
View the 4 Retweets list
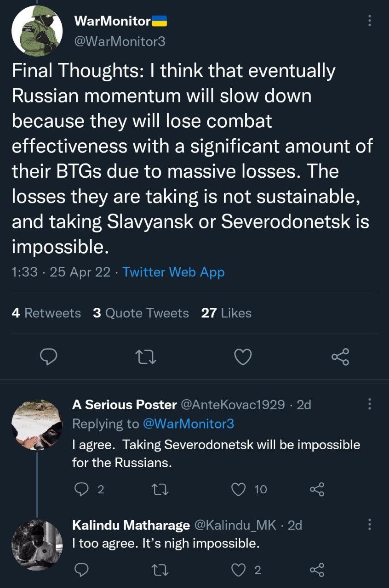(x=46, y=313)
